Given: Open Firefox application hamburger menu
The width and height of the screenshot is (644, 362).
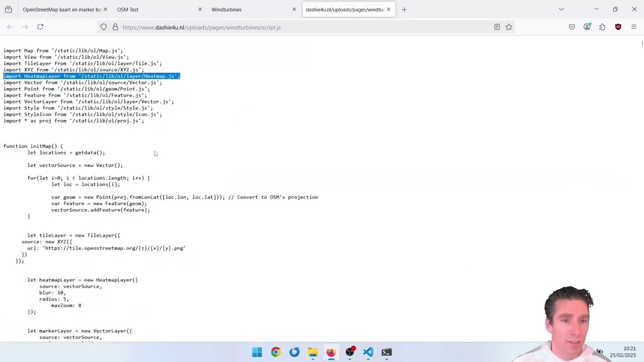Looking at the screenshot, I should [x=634, y=27].
